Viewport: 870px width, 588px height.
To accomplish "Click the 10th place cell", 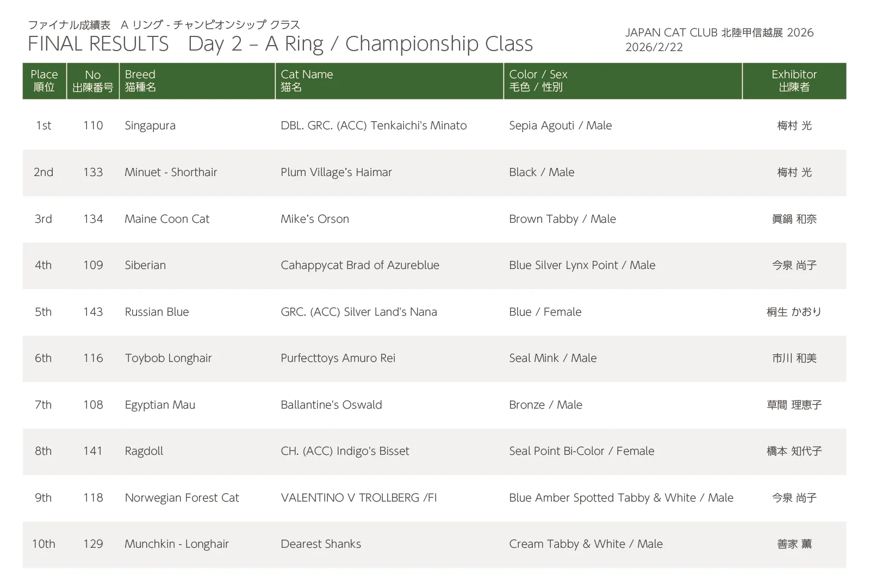I will click(x=43, y=544).
